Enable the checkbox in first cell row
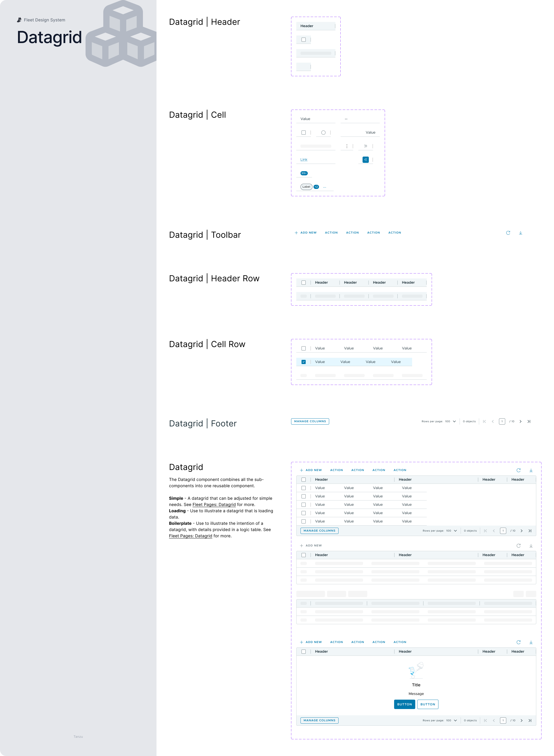The height and width of the screenshot is (756, 554). coord(303,348)
